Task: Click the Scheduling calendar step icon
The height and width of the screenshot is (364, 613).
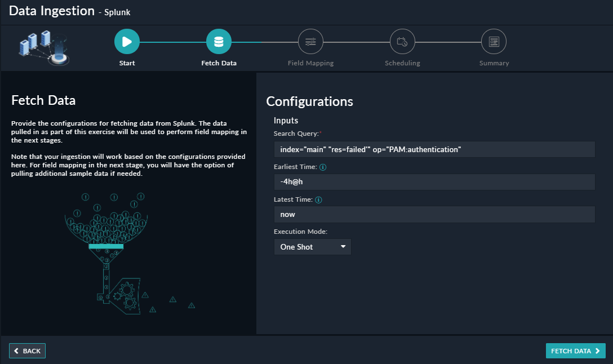Action: (402, 42)
